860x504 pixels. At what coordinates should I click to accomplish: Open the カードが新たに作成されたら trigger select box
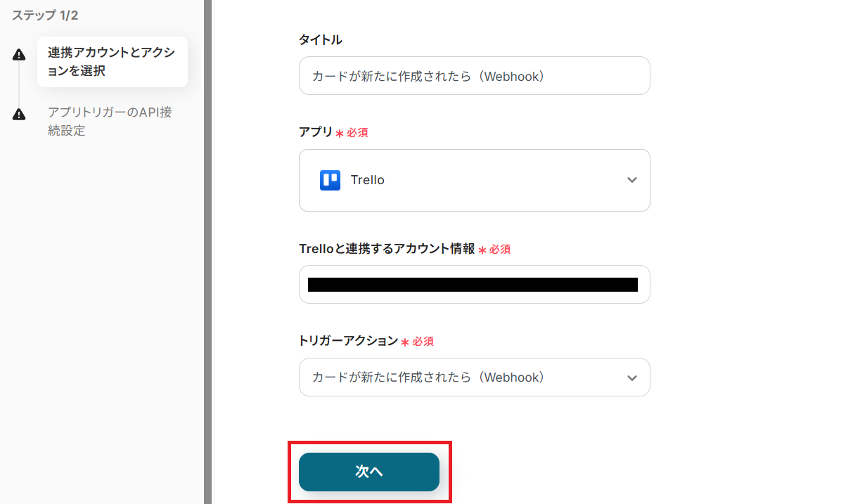464,377
